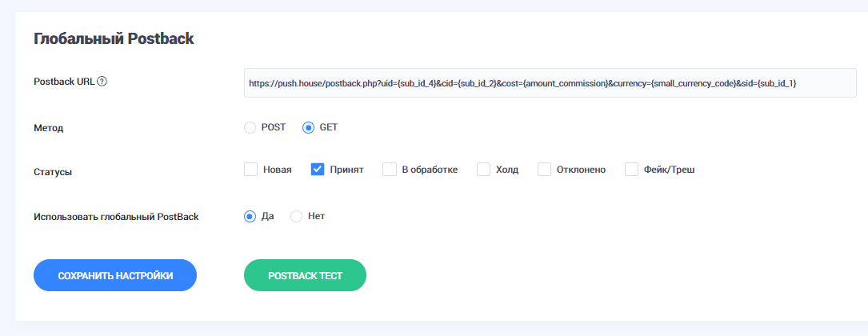Check the 'Холд' status checkbox
Screen dimensions: 868x336
click(483, 170)
